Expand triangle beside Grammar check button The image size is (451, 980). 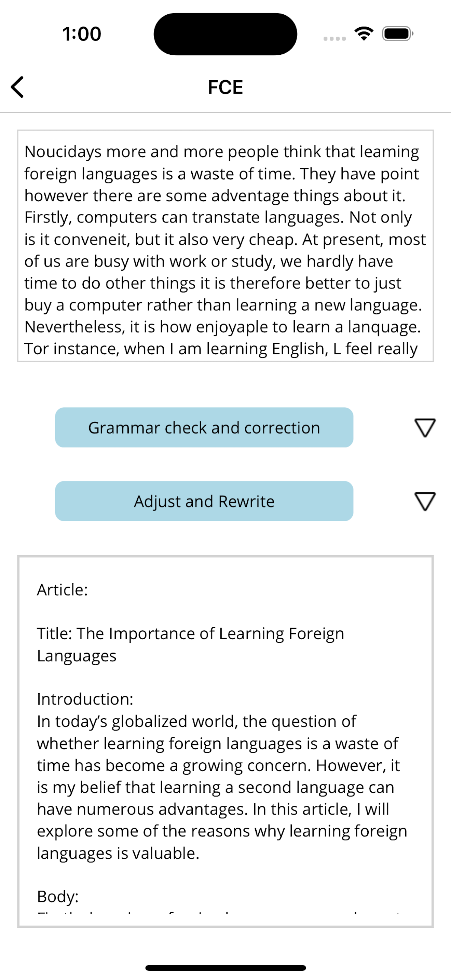[x=425, y=427]
